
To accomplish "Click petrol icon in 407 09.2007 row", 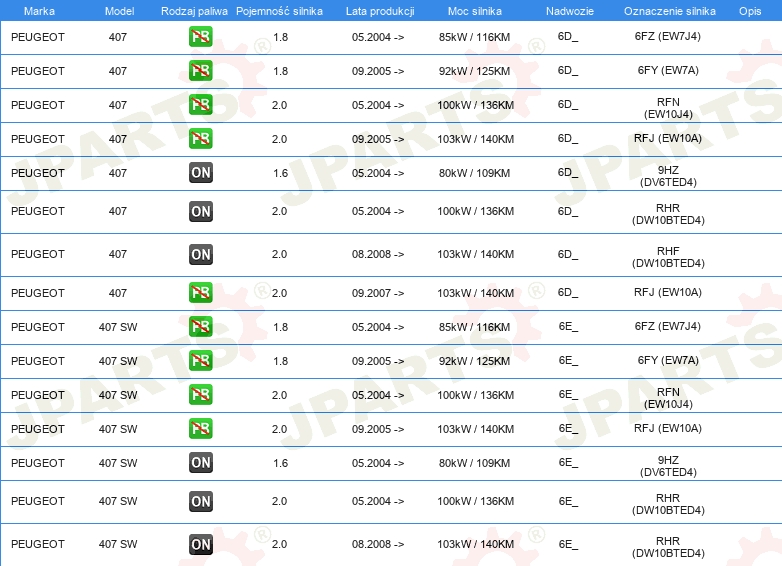I will (200, 293).
